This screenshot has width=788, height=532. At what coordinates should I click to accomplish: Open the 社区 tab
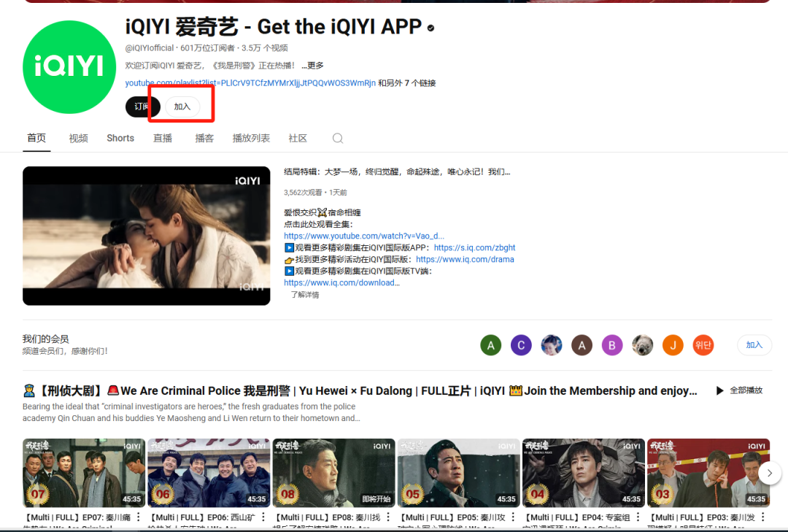[x=298, y=138]
